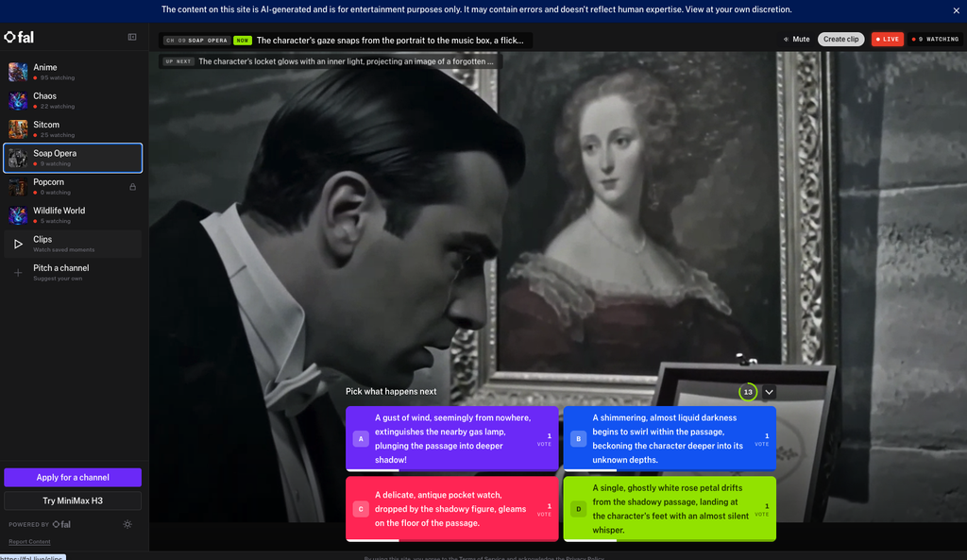Click the Create clip button

(840, 39)
